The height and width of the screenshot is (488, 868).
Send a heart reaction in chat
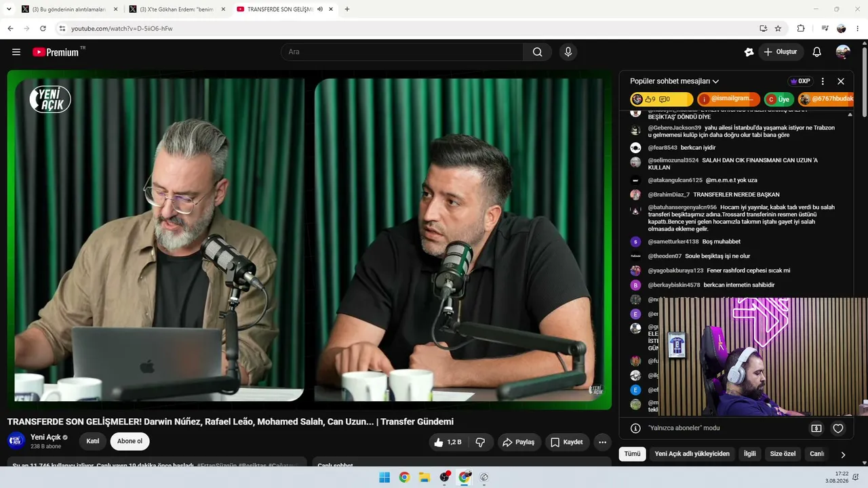[x=838, y=428]
